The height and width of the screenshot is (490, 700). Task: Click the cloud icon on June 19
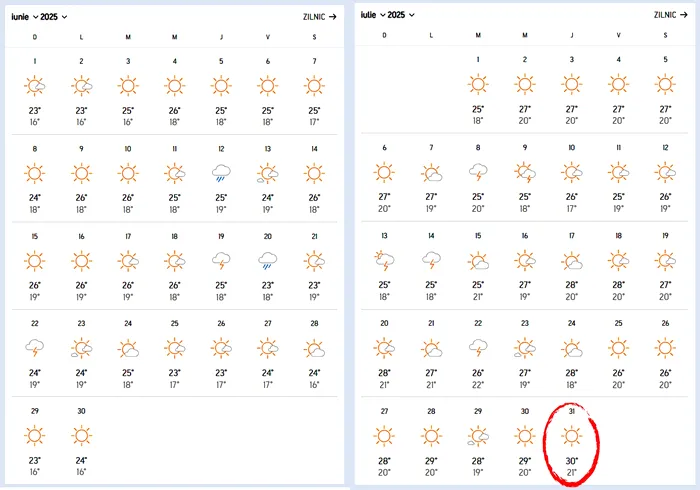pos(221,261)
